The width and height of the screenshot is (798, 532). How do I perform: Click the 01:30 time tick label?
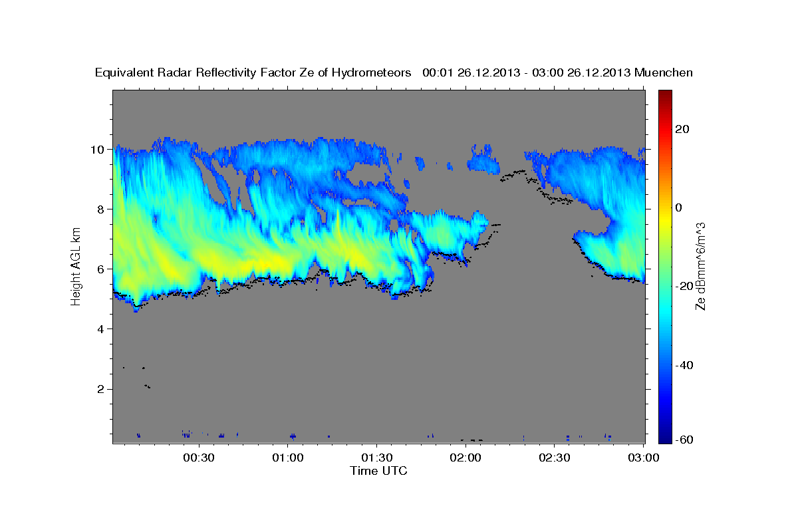[x=377, y=458]
